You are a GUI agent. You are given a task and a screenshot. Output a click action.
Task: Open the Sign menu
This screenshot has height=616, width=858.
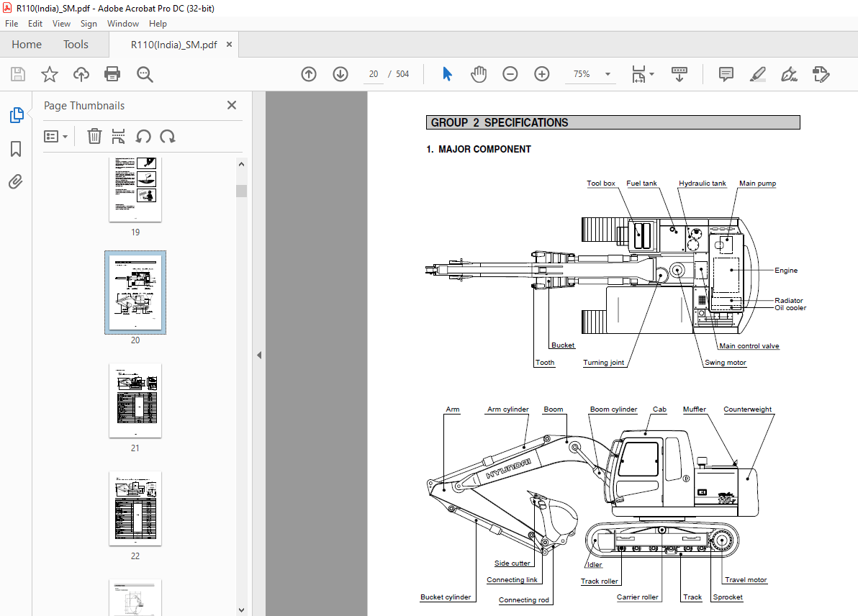89,24
